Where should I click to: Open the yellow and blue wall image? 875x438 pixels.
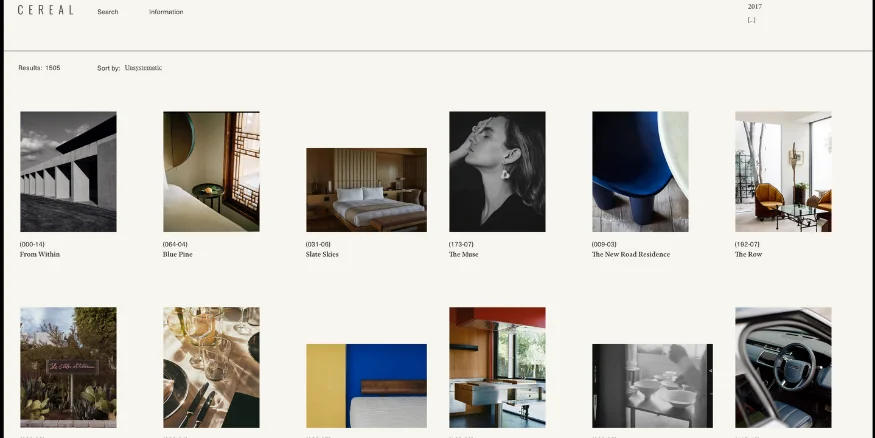pos(366,386)
